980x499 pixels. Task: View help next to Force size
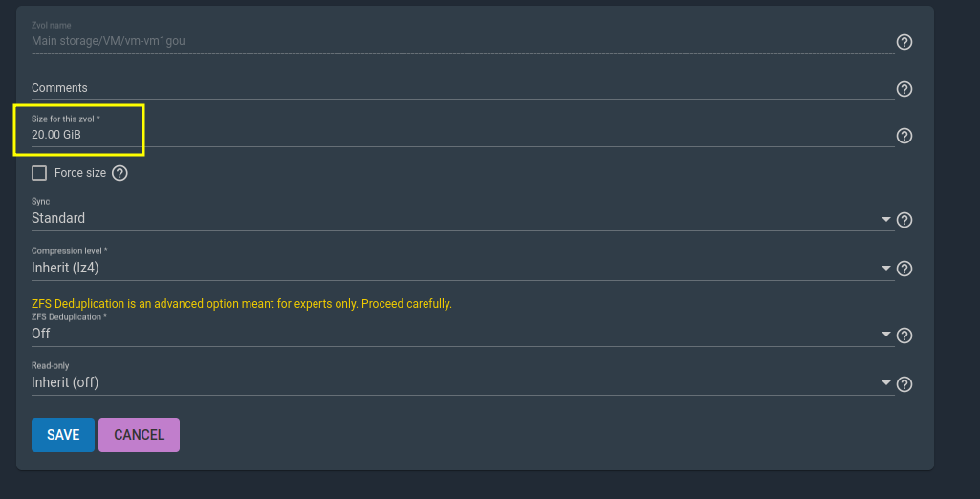[120, 173]
